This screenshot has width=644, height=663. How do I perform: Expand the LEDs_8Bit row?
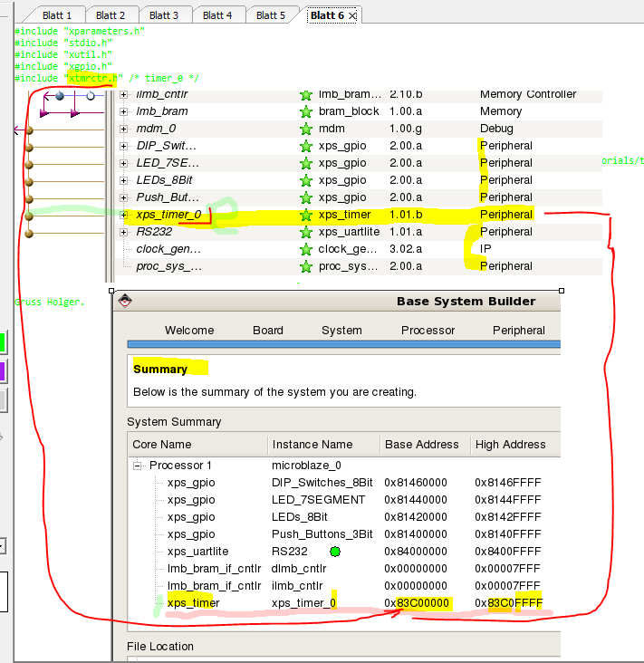pos(123,180)
